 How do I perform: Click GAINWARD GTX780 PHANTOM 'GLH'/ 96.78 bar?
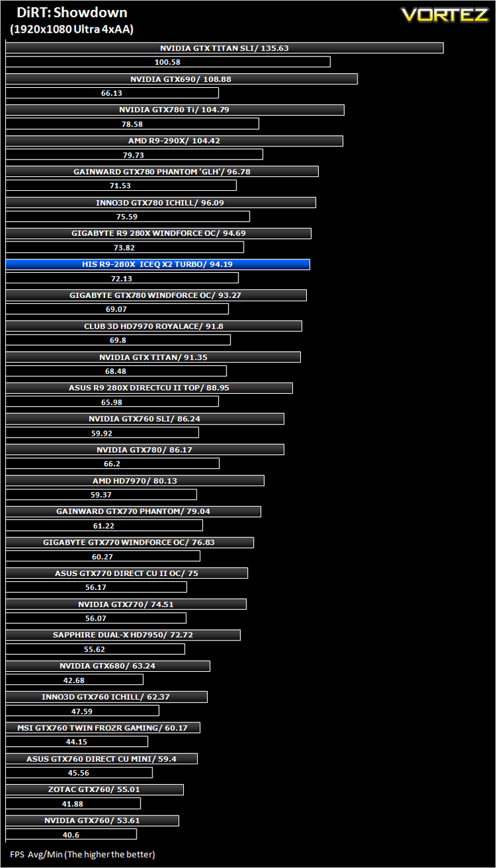tap(162, 172)
